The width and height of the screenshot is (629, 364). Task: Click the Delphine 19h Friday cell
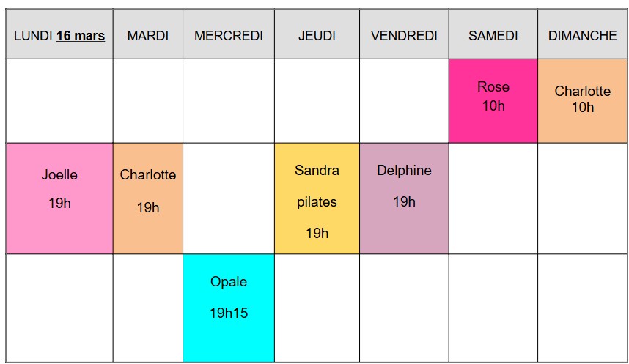pyautogui.click(x=404, y=198)
